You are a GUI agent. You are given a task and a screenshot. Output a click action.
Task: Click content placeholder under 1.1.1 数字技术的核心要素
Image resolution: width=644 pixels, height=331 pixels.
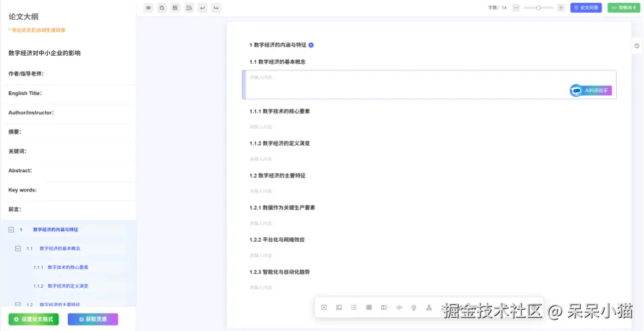(261, 127)
